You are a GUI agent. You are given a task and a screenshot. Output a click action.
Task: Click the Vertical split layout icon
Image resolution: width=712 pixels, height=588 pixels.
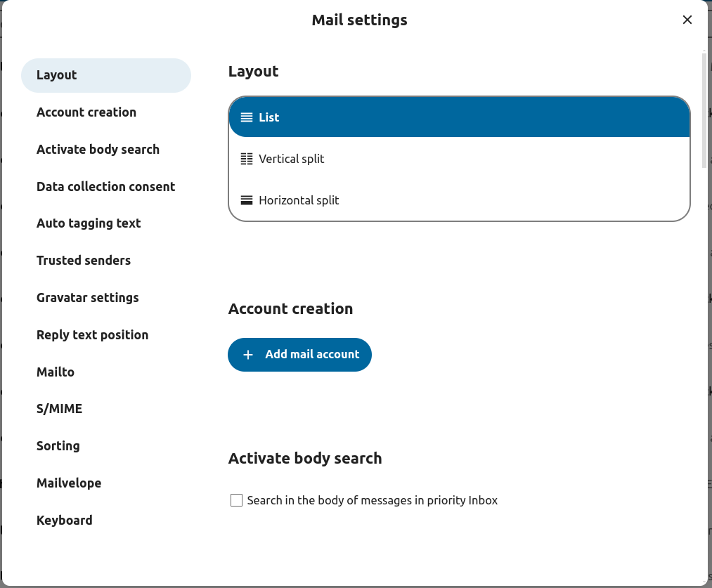pos(247,159)
